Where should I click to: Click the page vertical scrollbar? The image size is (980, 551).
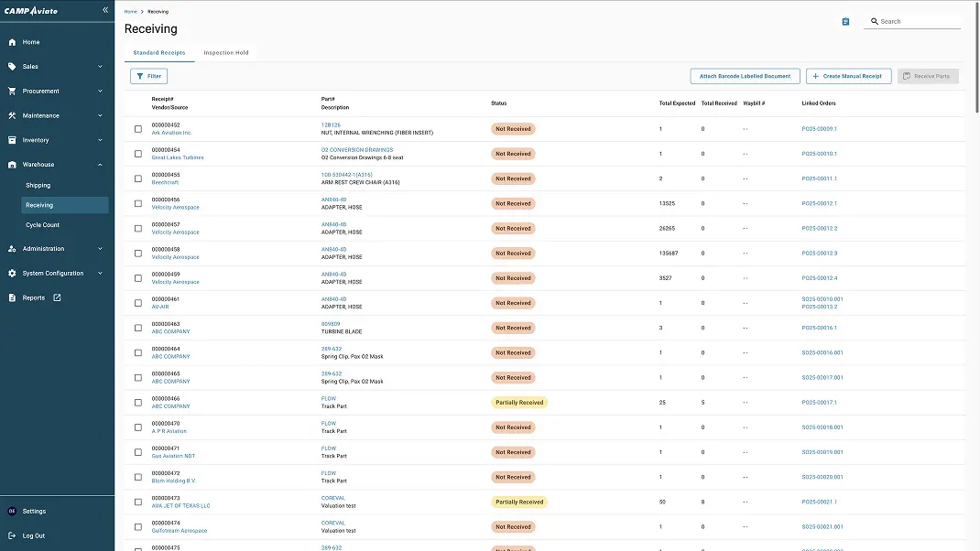pos(977,56)
